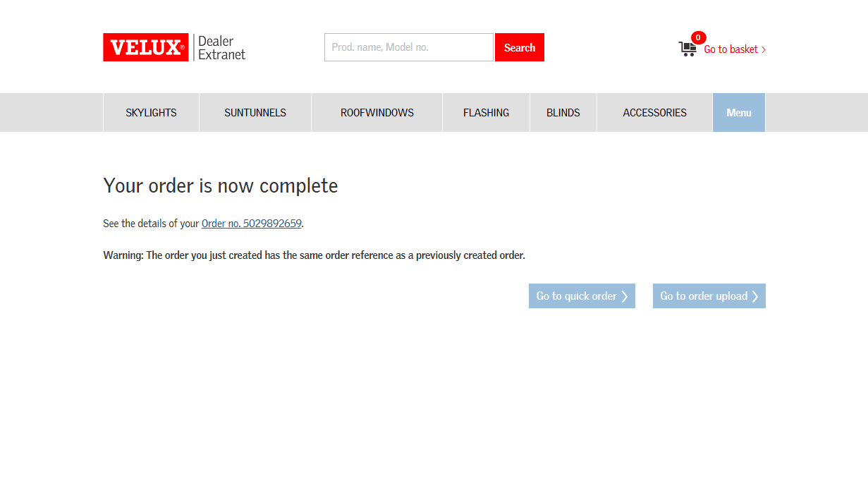The image size is (868, 486).
Task: Open the Blinds category
Action: (563, 113)
